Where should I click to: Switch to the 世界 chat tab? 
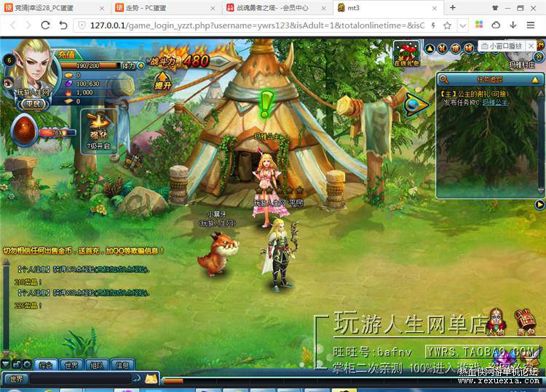(72, 365)
